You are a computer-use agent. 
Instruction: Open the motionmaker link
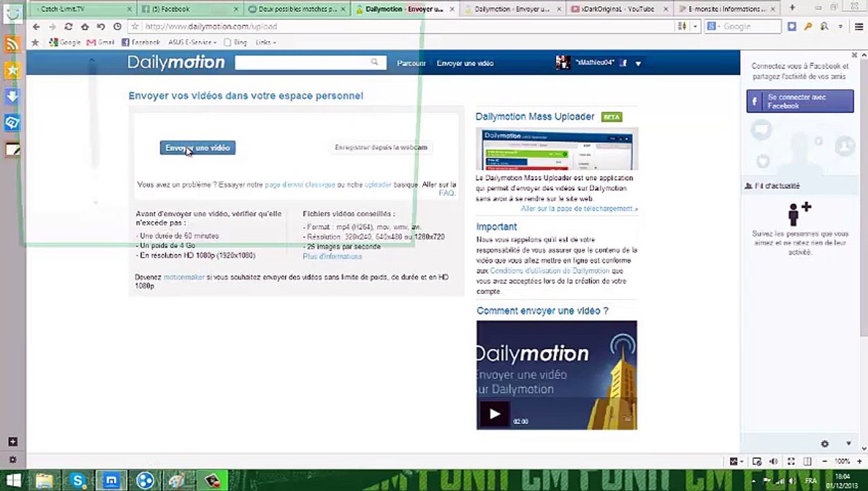(x=184, y=277)
